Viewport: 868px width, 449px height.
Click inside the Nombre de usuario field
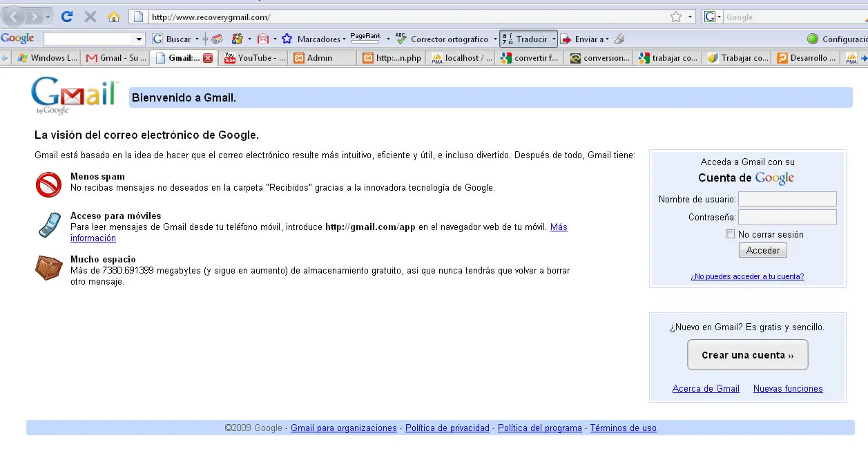click(x=787, y=199)
